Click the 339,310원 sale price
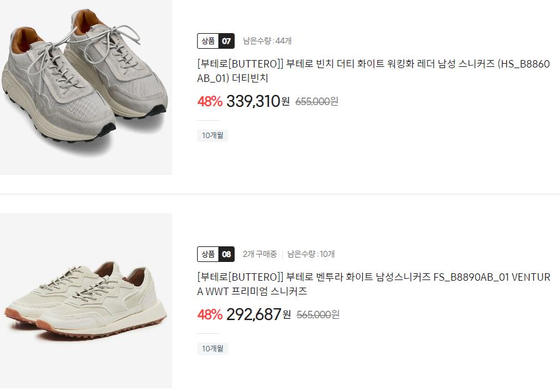Image resolution: width=560 pixels, height=392 pixels. (258, 101)
